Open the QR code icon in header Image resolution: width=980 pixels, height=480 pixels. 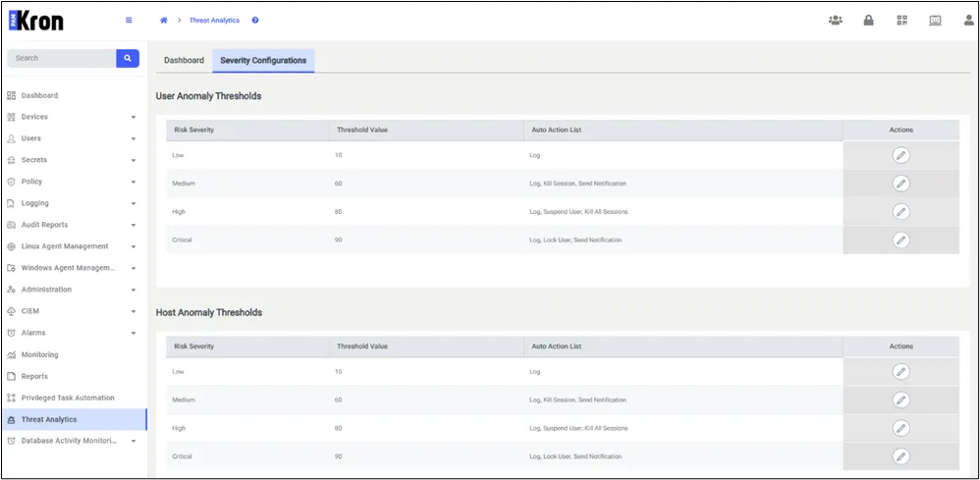coord(901,20)
